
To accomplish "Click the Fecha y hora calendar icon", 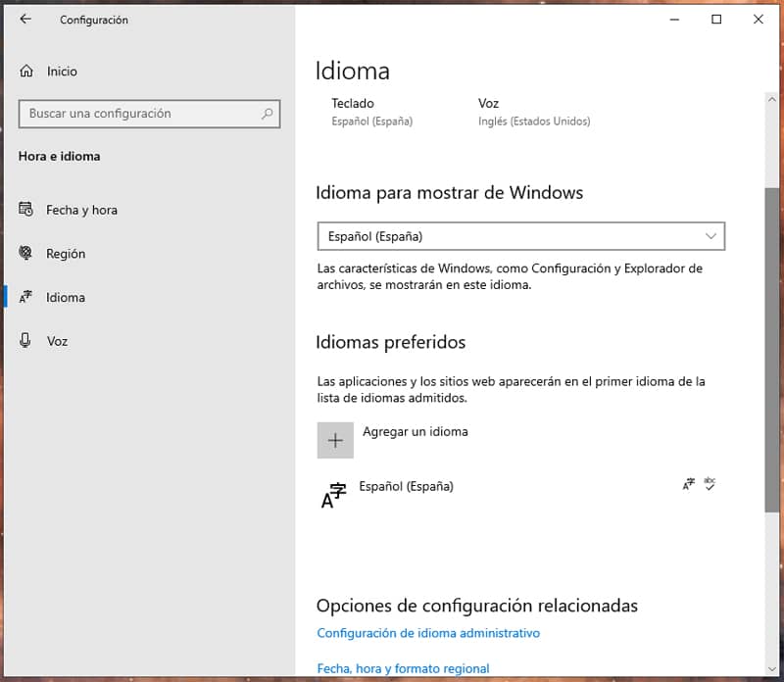I will [26, 209].
